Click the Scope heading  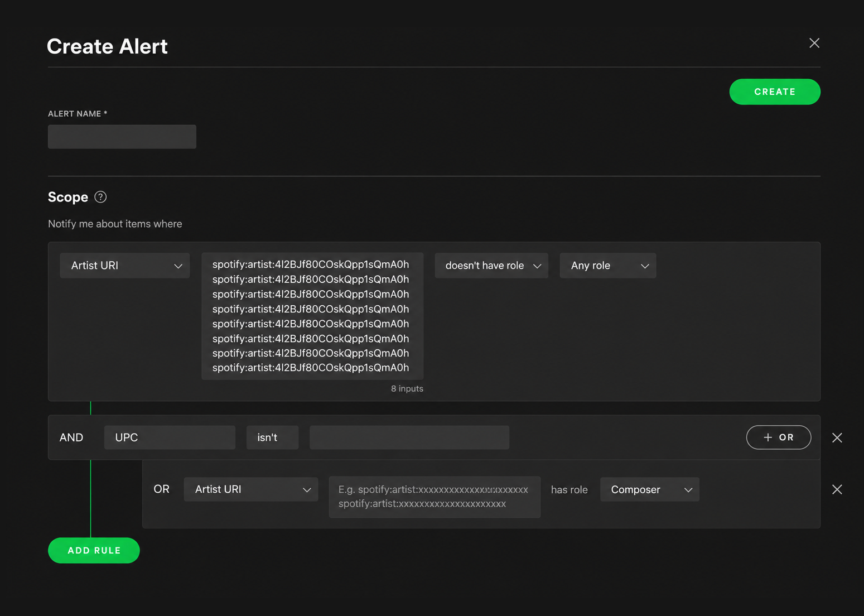click(68, 197)
